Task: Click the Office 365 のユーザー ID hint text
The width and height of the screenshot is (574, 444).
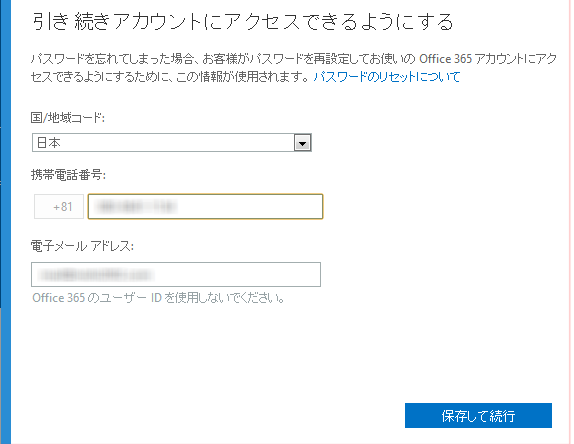Action: click(x=159, y=298)
